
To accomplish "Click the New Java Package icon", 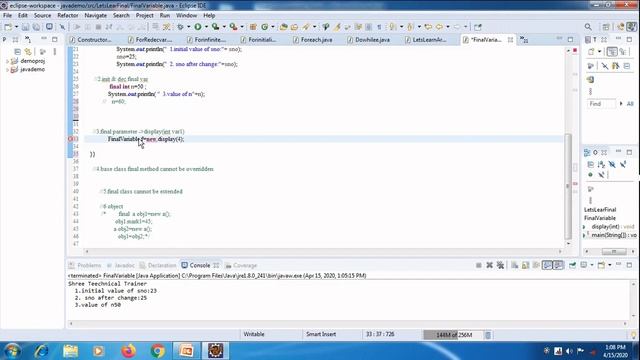I will [253, 27].
